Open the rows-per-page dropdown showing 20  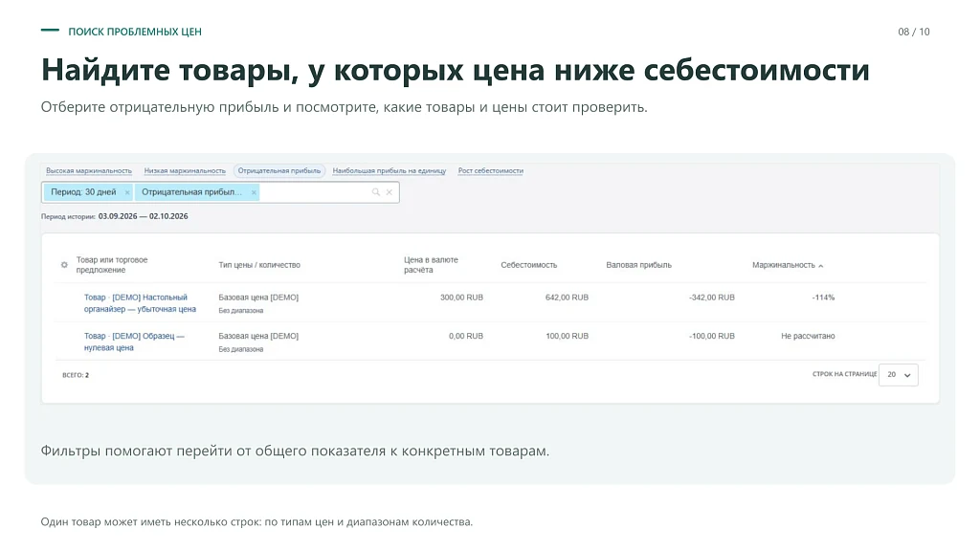pos(898,375)
